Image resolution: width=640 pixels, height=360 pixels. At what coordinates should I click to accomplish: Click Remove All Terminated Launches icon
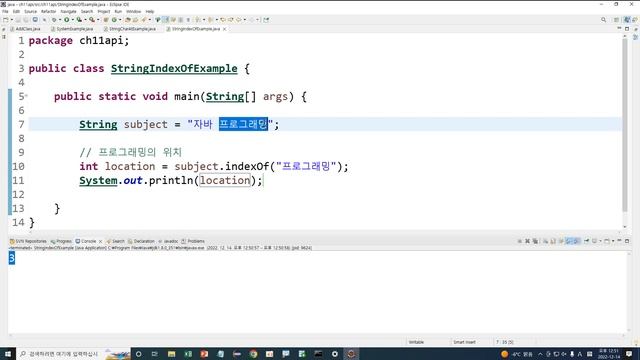tap(535, 241)
